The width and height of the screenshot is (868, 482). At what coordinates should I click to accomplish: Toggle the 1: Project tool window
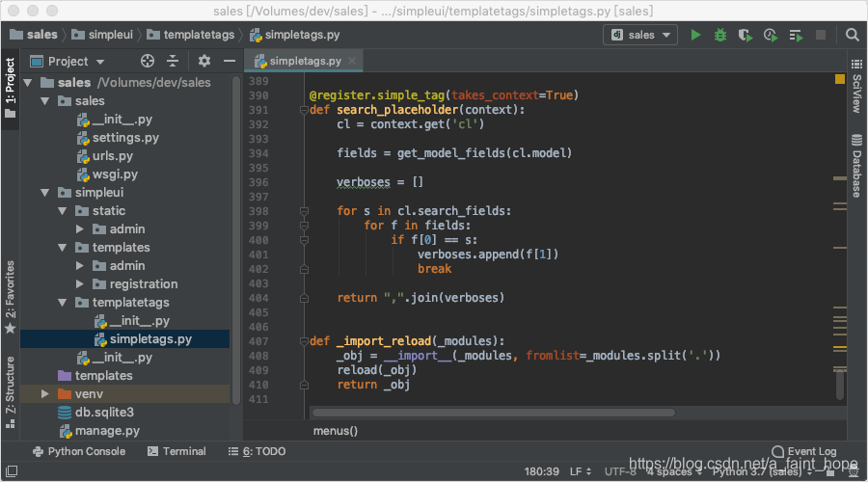pos(10,89)
